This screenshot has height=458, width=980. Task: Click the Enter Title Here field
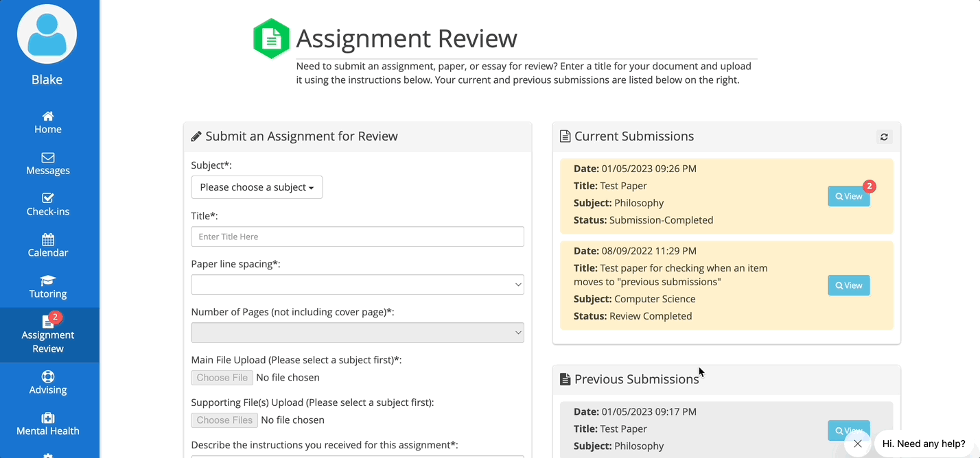(x=358, y=237)
